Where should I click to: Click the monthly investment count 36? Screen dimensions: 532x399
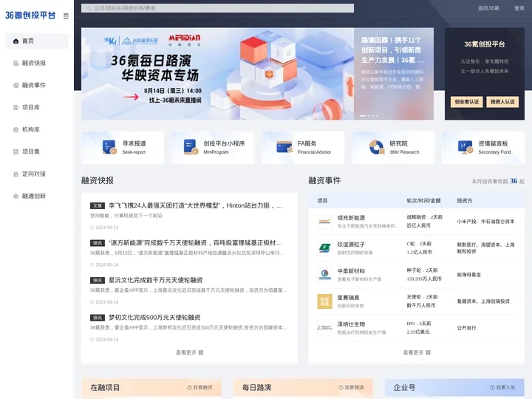coord(514,181)
